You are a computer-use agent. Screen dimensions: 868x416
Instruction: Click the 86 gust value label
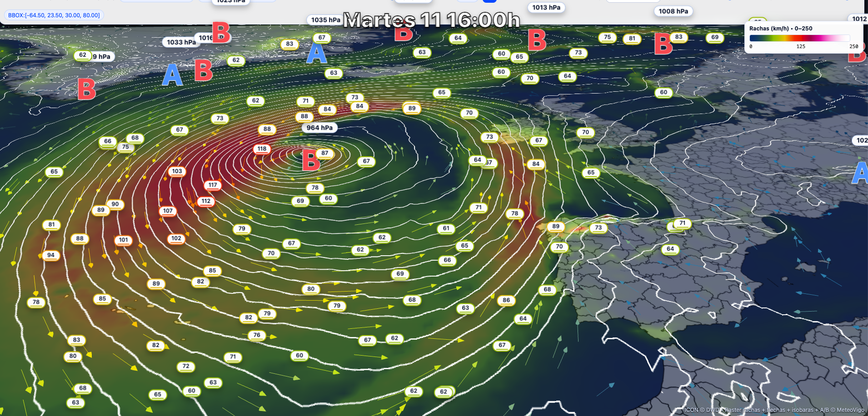click(x=506, y=300)
